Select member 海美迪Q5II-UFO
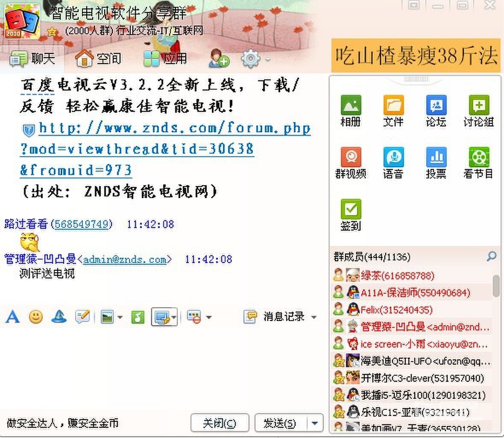Screen dimensions: 504x438 (411, 361)
